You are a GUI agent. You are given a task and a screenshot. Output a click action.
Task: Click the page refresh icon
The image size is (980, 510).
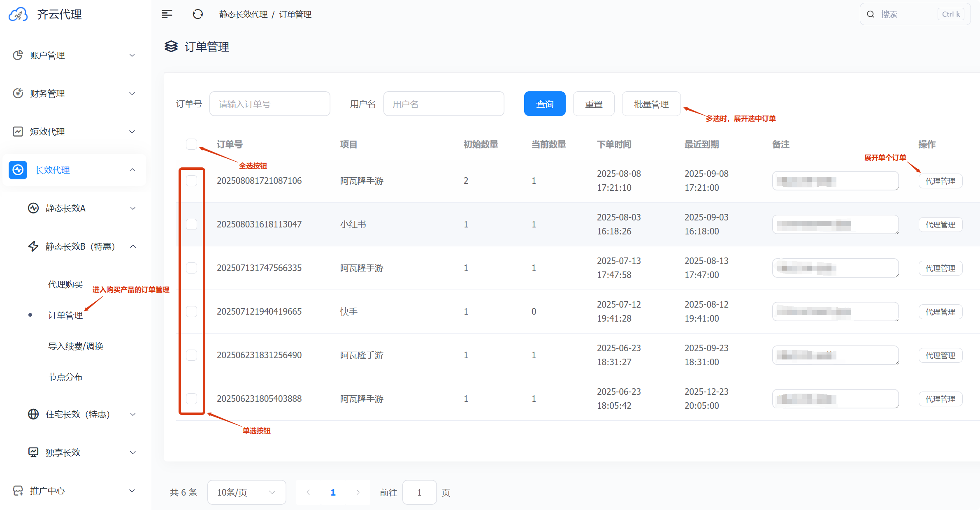[x=198, y=14]
